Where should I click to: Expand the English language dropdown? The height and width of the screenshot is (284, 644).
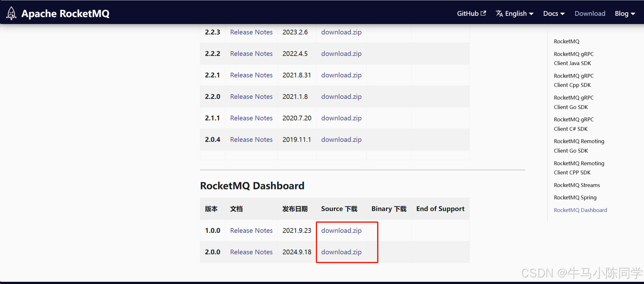point(515,14)
